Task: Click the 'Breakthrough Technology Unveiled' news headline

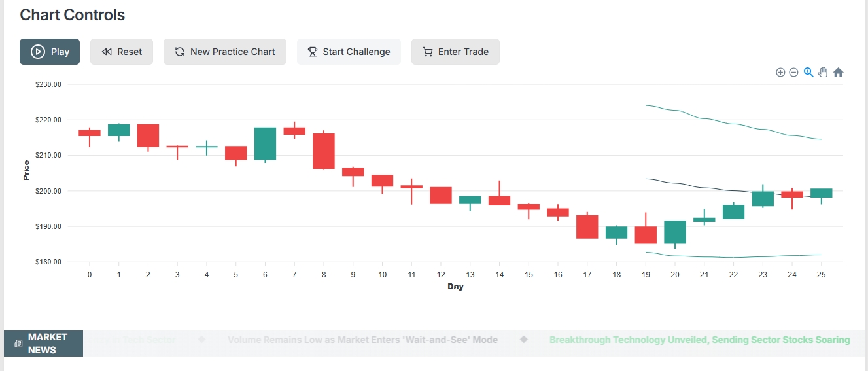Action: pos(699,340)
